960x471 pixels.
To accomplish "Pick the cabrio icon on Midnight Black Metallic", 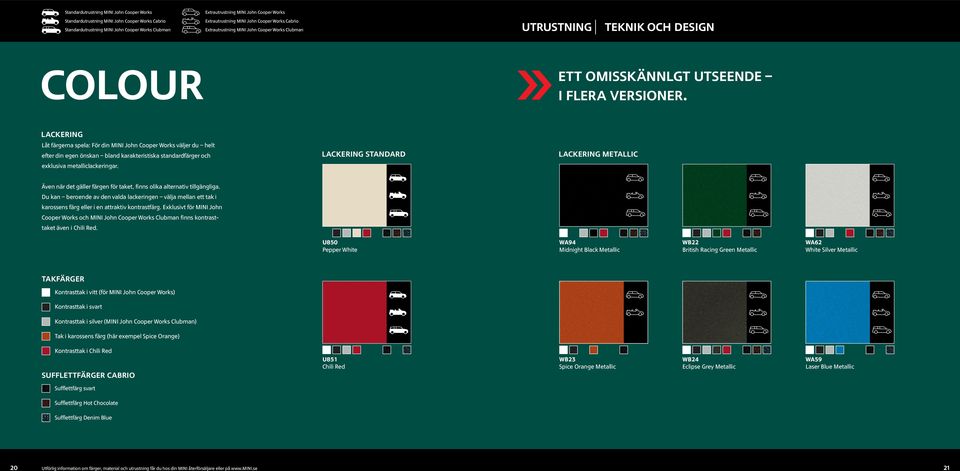I will [635, 195].
